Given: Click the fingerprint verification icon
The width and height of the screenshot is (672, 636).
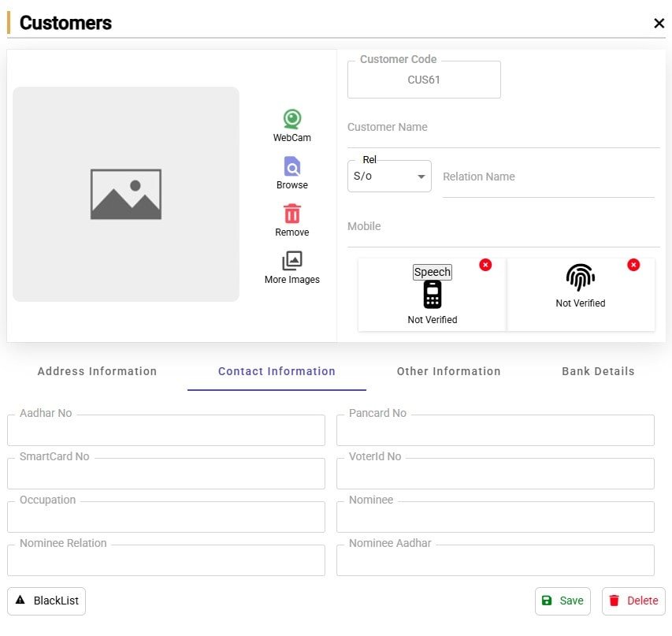Looking at the screenshot, I should click(x=581, y=277).
